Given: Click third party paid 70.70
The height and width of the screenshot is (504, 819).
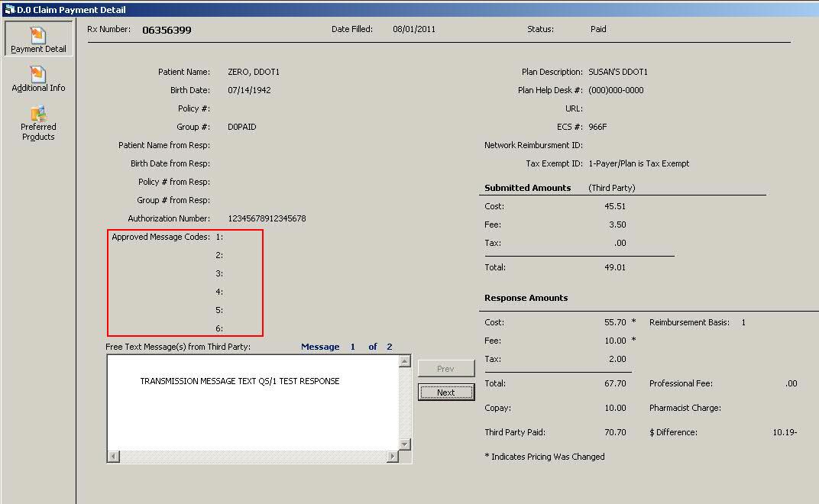Looking at the screenshot, I should pos(615,432).
